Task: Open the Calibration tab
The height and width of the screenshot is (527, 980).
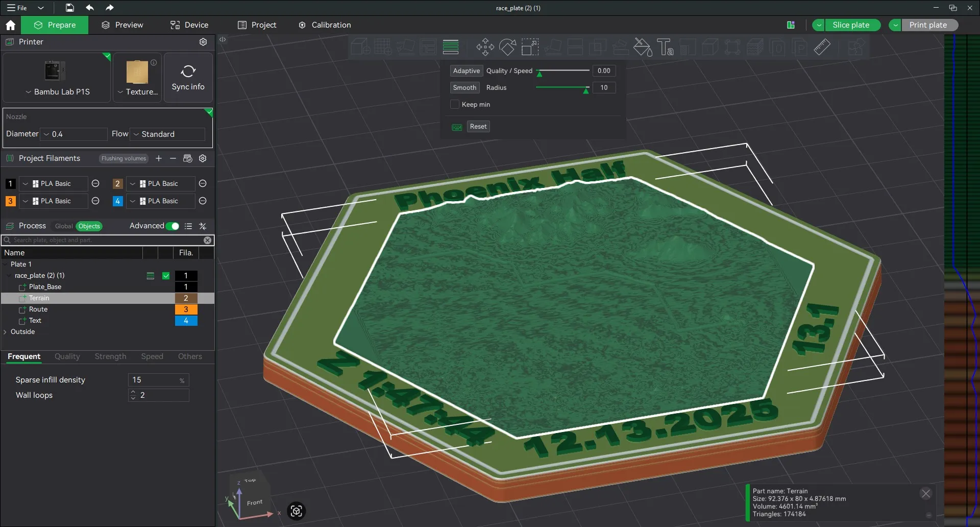Action: (x=325, y=25)
